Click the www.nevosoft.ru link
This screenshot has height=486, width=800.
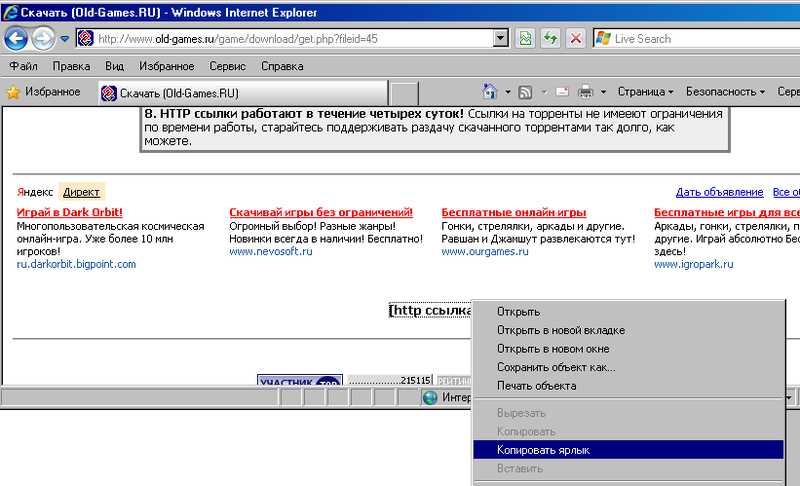[270, 251]
